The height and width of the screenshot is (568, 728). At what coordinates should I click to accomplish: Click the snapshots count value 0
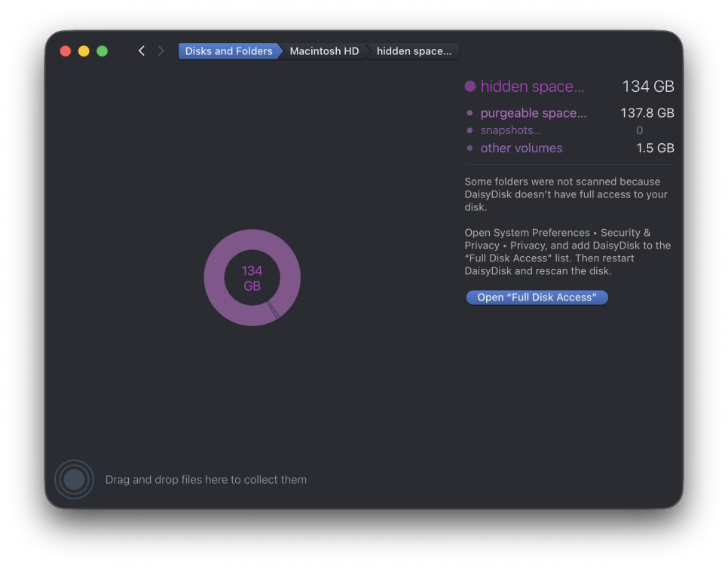(639, 130)
